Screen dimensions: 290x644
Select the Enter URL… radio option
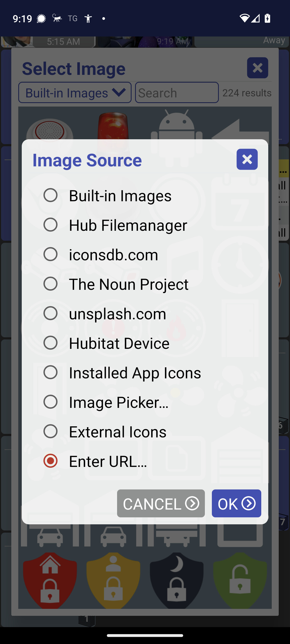point(50,461)
